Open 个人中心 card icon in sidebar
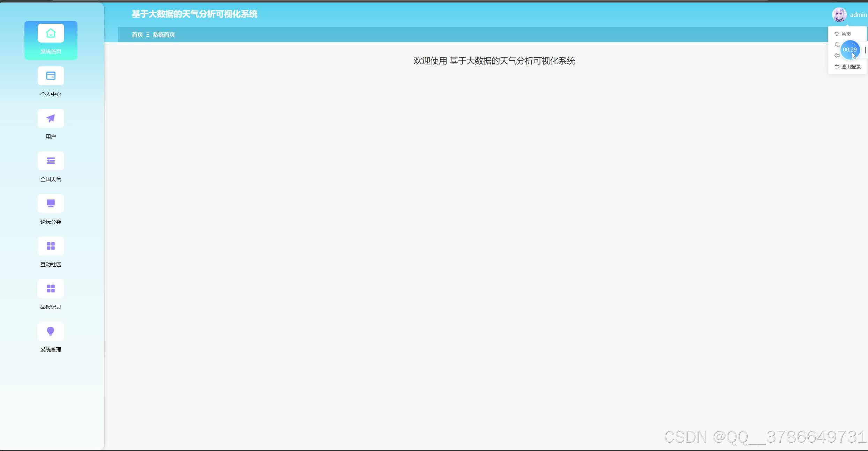 point(51,76)
